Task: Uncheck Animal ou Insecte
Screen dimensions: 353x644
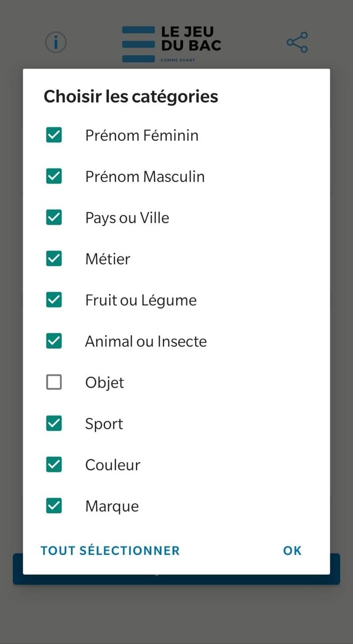Action: (x=54, y=341)
